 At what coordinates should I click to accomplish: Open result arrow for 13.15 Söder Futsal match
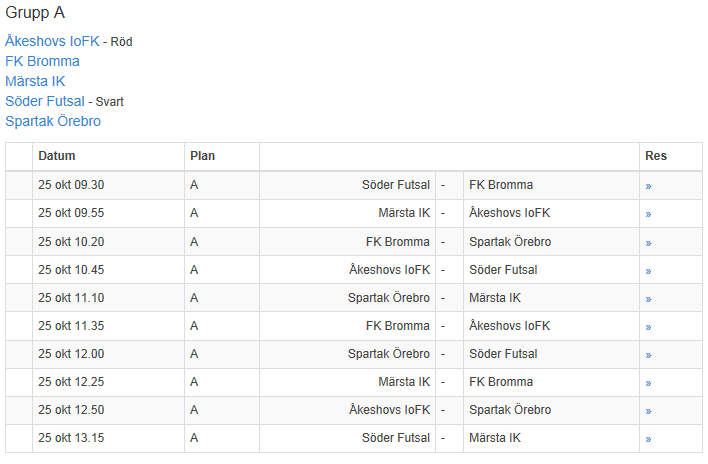(x=648, y=438)
